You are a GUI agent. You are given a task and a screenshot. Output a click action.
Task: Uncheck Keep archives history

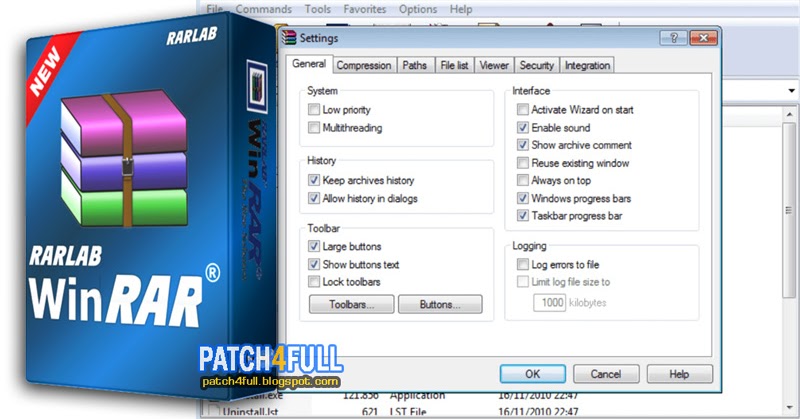pos(314,180)
